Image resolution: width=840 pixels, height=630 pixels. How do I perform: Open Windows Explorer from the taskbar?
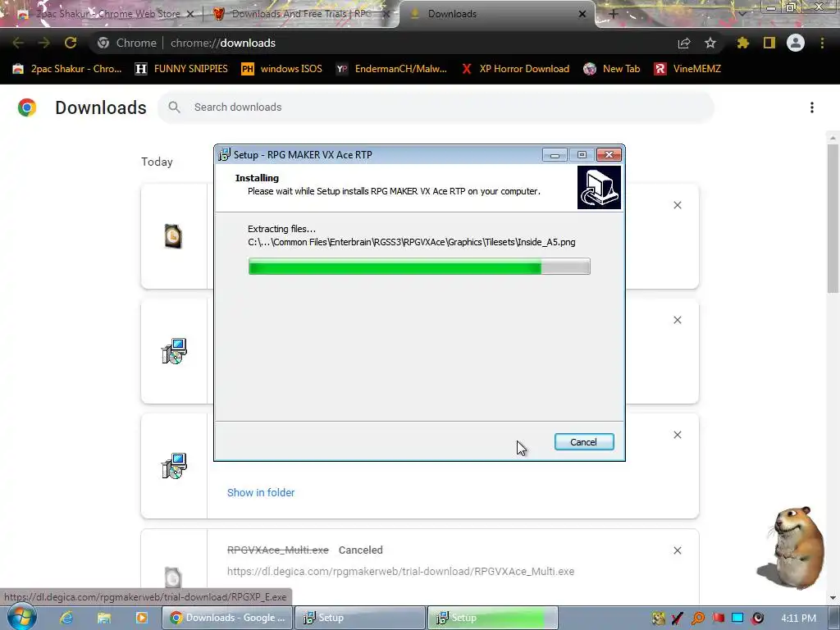(104, 618)
